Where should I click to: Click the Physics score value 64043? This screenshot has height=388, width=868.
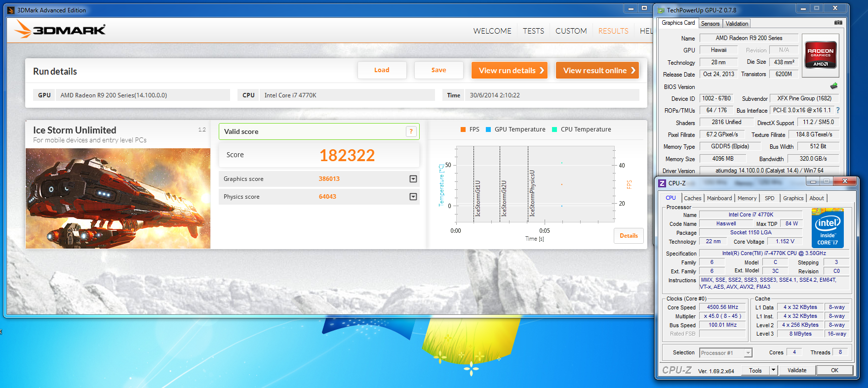pyautogui.click(x=327, y=197)
